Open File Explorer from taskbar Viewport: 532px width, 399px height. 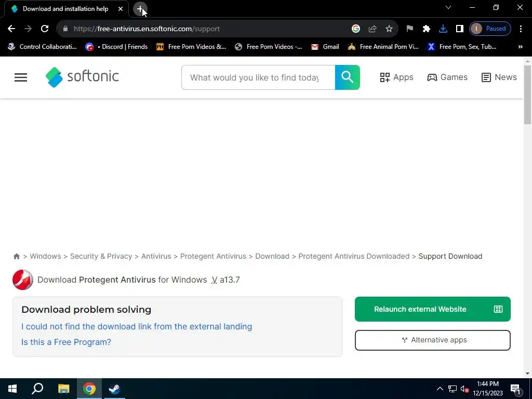tap(63, 389)
